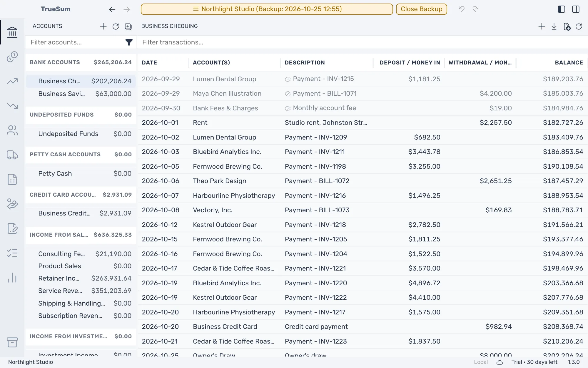This screenshot has width=588, height=368.
Task: Open the bar chart reports icon in sidebar
Action: [x=12, y=278]
